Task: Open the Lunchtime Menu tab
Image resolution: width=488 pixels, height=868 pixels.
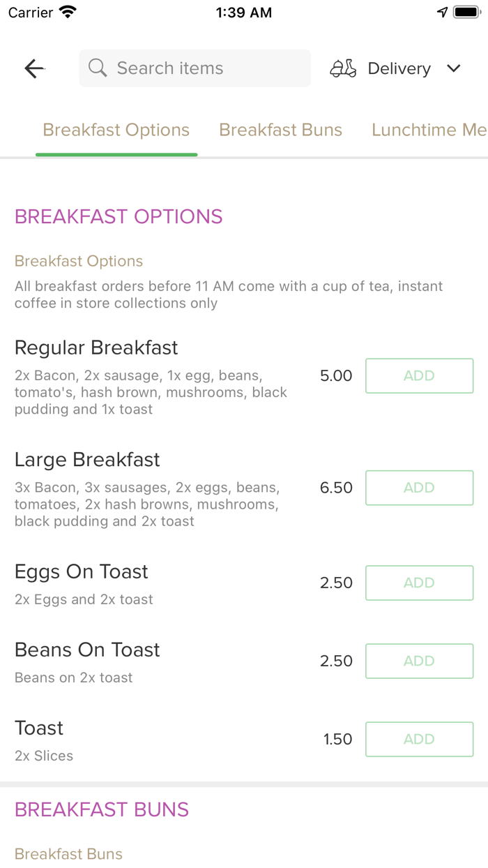Action: click(428, 130)
